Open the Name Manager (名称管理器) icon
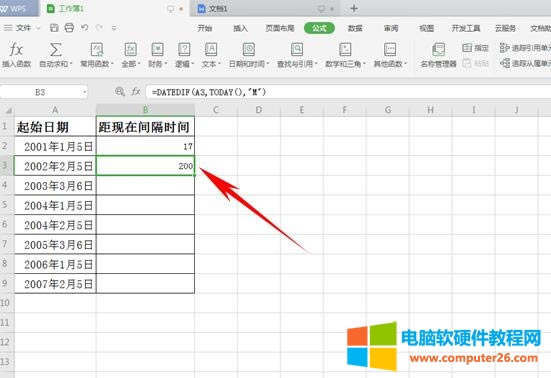Screen dimensions: 551x378 coord(438,50)
